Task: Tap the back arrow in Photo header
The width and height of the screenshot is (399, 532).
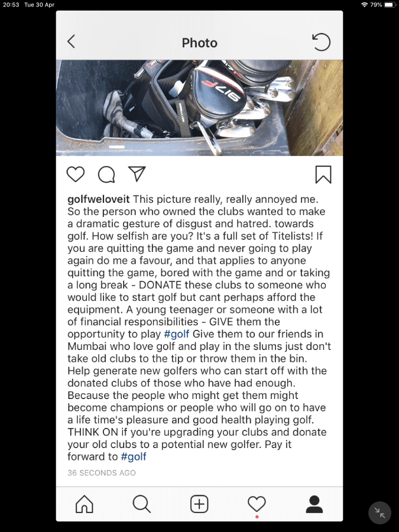Action: (x=72, y=42)
